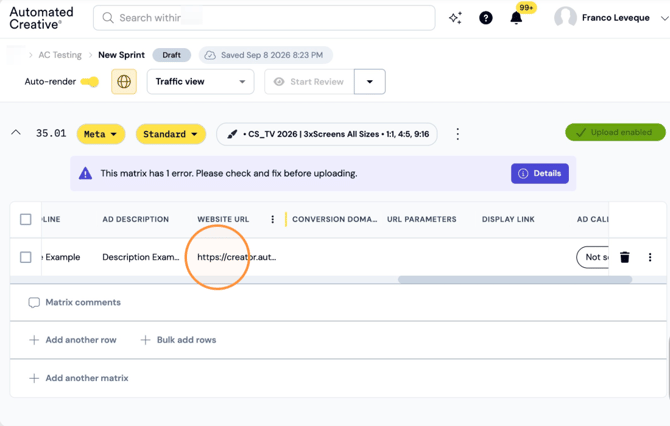Click the Automated Creative logo
Viewport: 670px width, 426px height.
(x=41, y=18)
